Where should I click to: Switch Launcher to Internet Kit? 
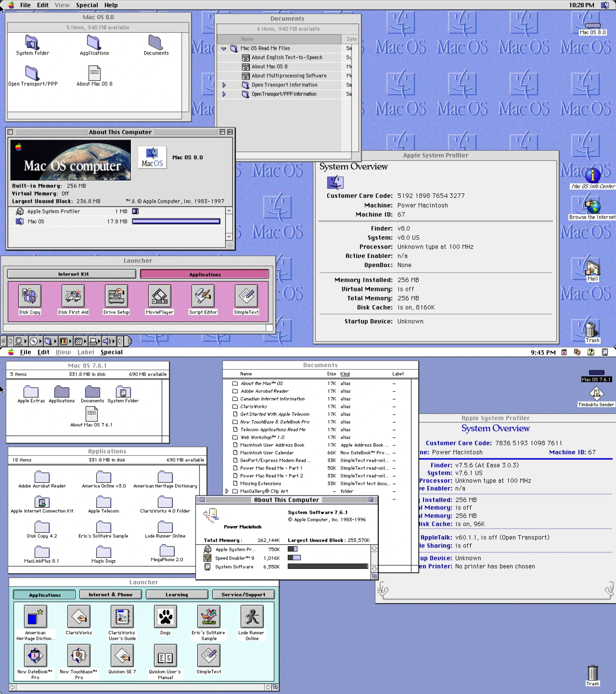click(72, 274)
